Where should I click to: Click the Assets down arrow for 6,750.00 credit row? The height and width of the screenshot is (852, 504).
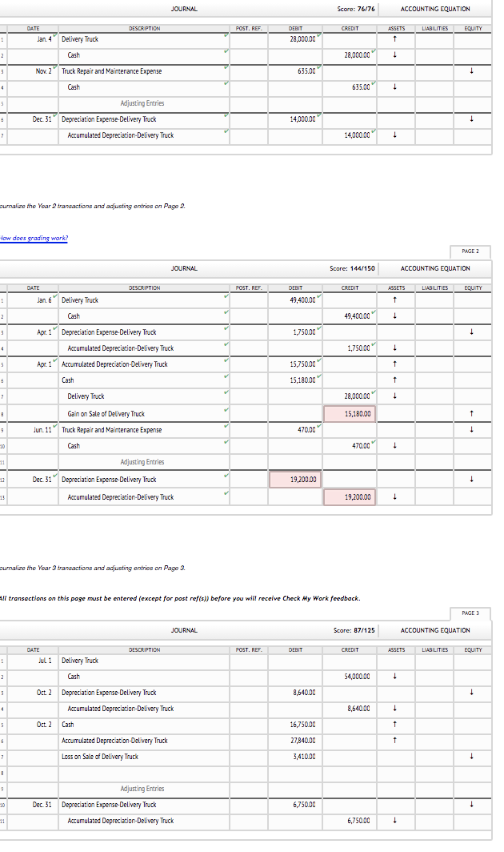point(395,821)
